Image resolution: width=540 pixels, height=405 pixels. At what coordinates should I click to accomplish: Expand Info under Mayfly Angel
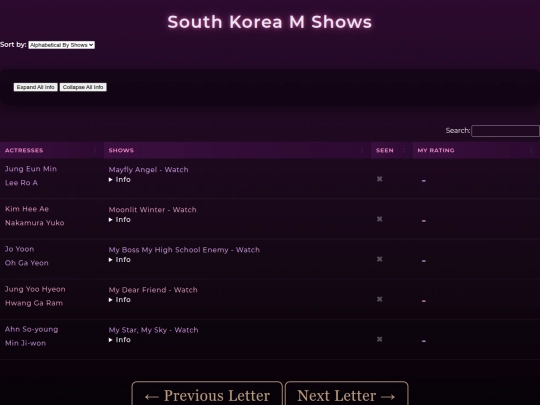pyautogui.click(x=120, y=179)
